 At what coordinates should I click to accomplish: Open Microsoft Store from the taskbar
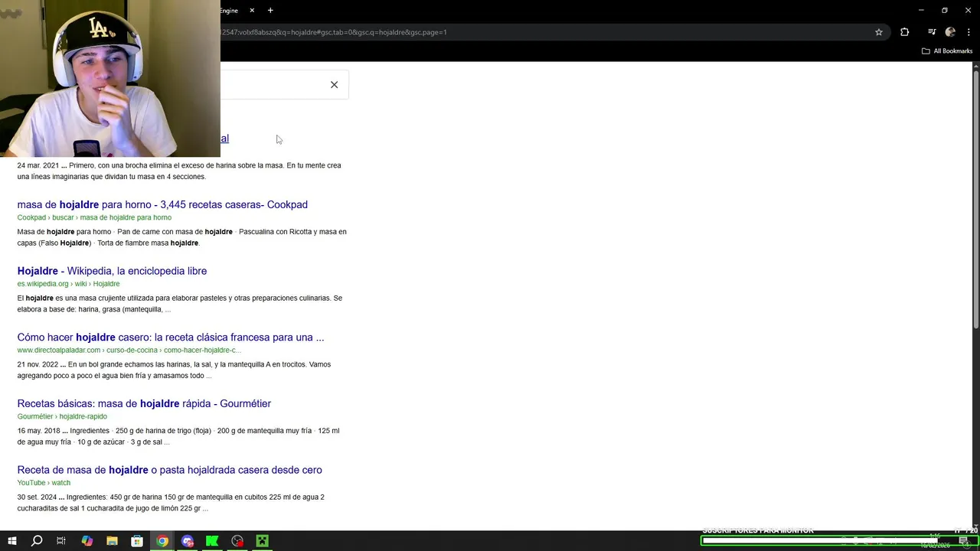pyautogui.click(x=137, y=541)
